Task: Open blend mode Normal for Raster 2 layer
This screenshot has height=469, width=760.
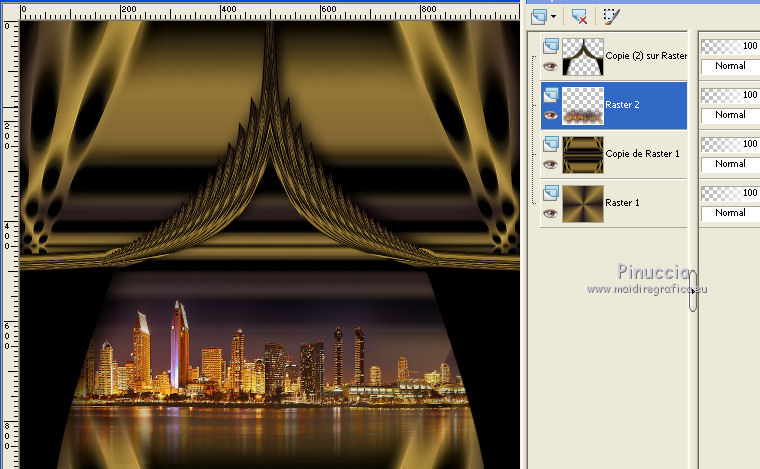Action: click(730, 115)
